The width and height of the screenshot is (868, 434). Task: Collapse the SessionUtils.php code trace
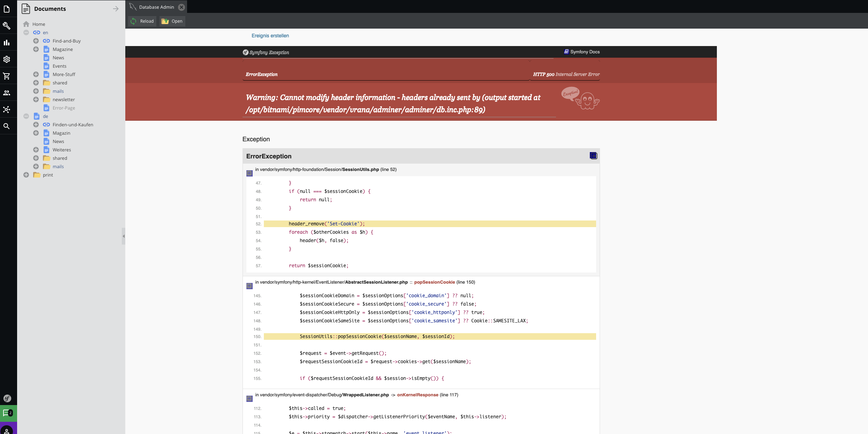249,173
